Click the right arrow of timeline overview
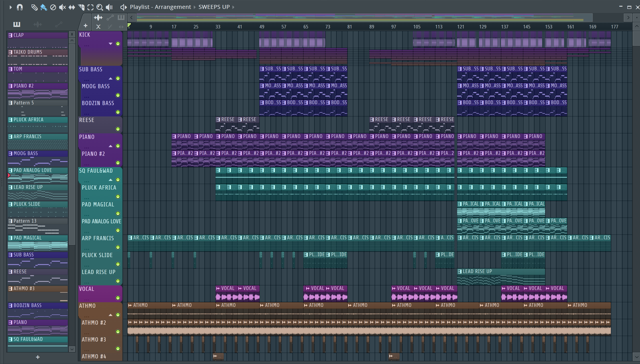Image resolution: width=640 pixels, height=364 pixels. (628, 18)
